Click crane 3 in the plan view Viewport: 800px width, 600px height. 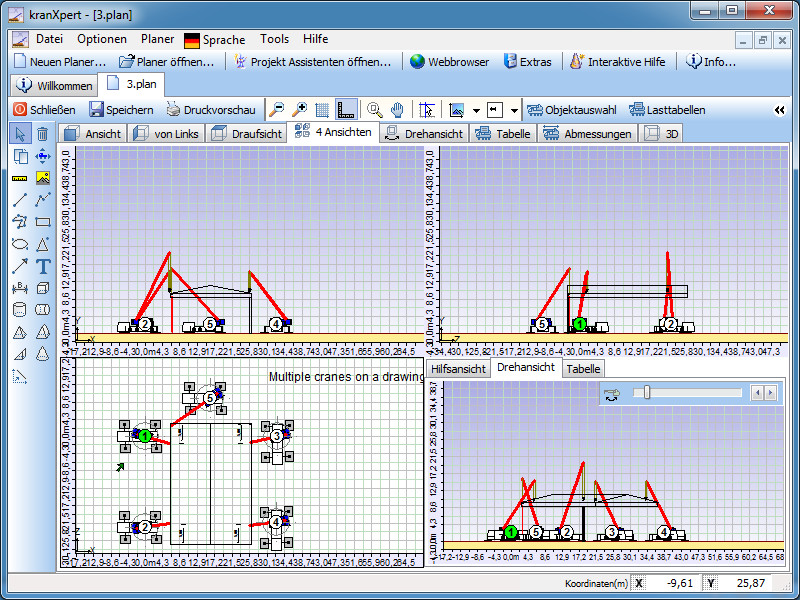point(277,435)
